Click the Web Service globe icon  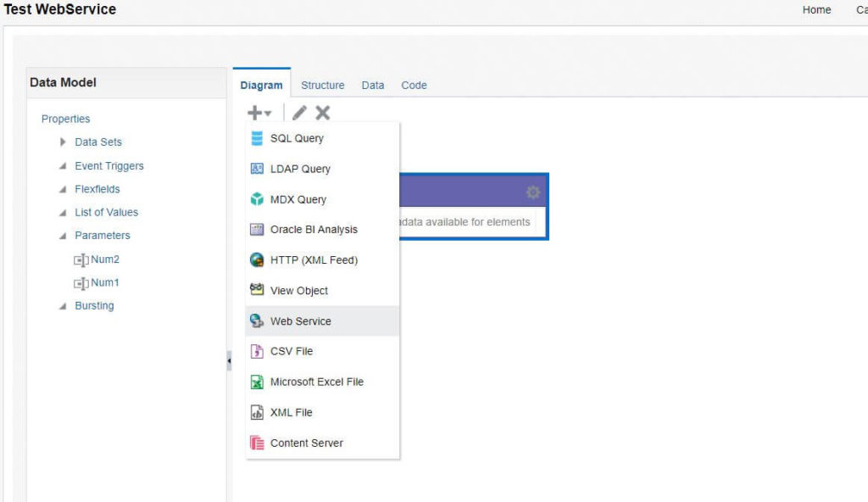[257, 321]
